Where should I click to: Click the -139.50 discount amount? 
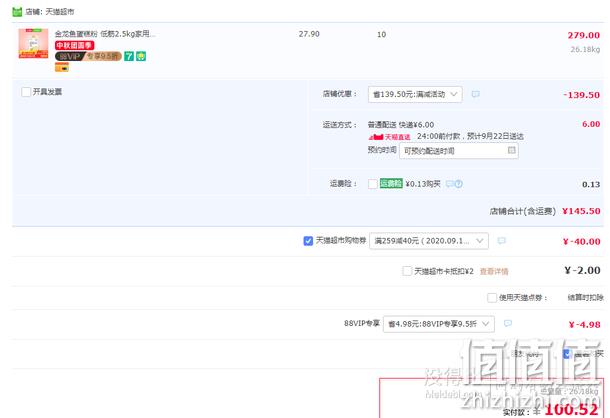(581, 95)
